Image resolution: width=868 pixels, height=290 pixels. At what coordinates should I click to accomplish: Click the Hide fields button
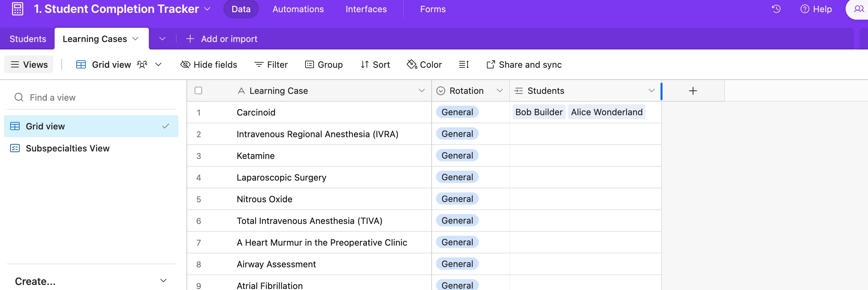(x=209, y=64)
